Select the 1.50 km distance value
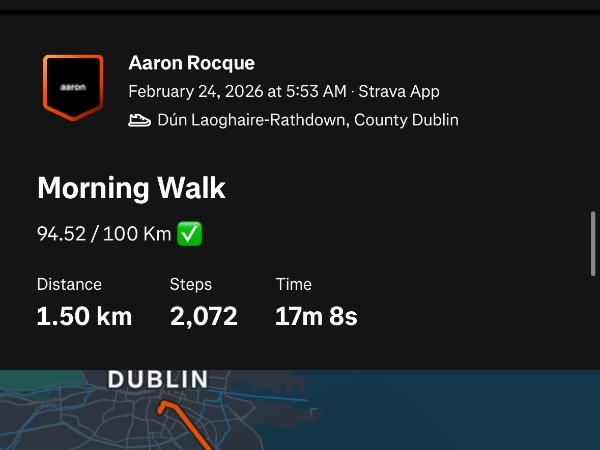 click(84, 317)
